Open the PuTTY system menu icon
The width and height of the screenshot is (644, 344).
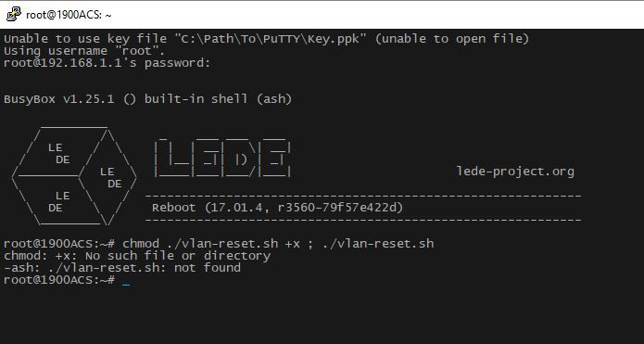pyautogui.click(x=14, y=15)
